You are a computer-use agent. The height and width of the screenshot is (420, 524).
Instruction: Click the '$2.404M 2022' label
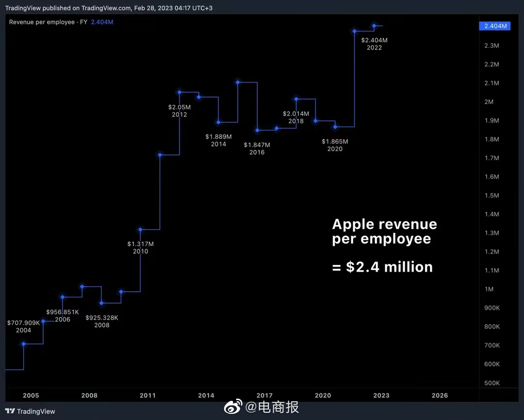(x=374, y=44)
